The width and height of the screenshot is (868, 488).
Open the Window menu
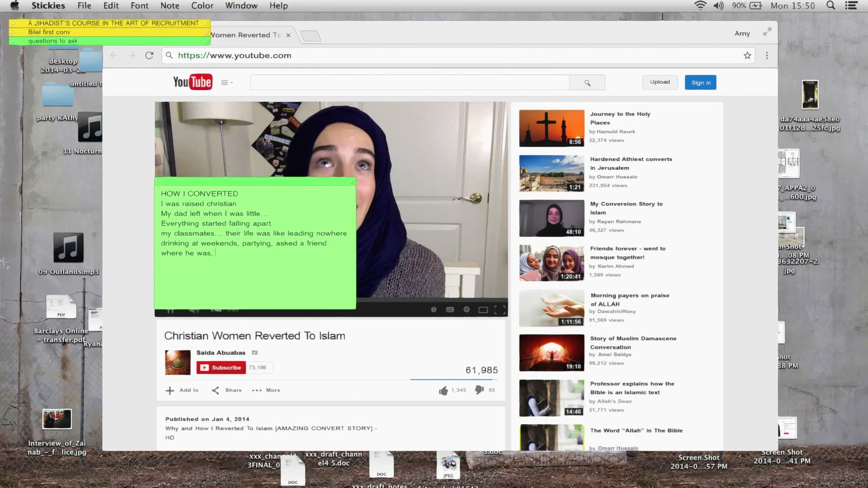tap(241, 5)
